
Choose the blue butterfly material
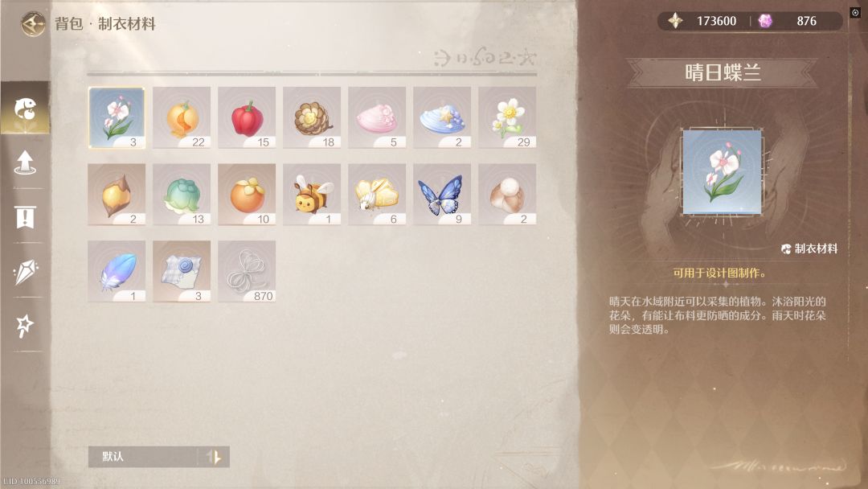pos(442,195)
